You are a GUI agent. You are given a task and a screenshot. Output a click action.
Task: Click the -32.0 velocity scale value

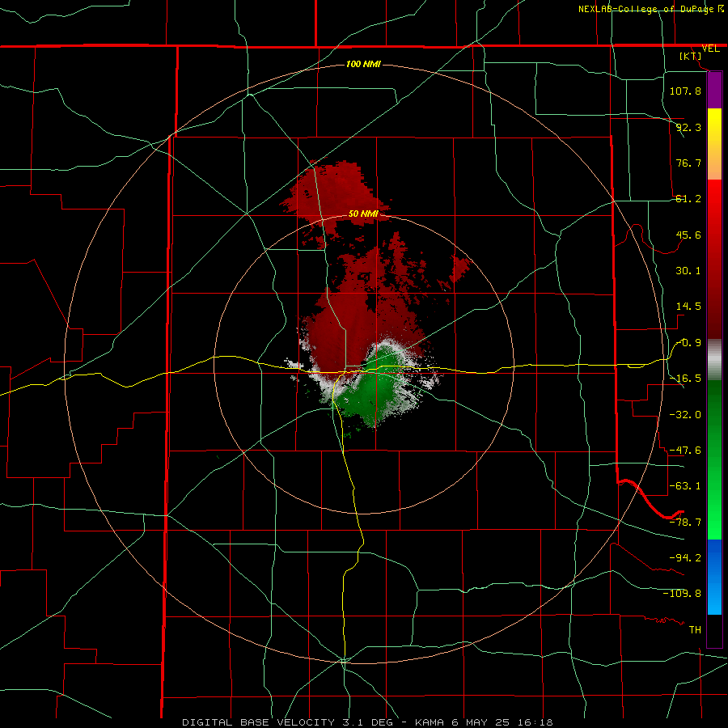[x=685, y=415]
